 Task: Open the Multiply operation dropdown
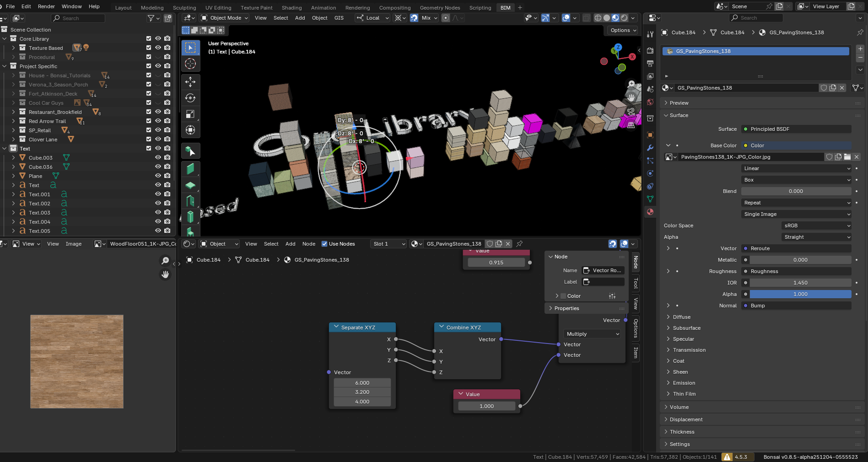(592, 334)
